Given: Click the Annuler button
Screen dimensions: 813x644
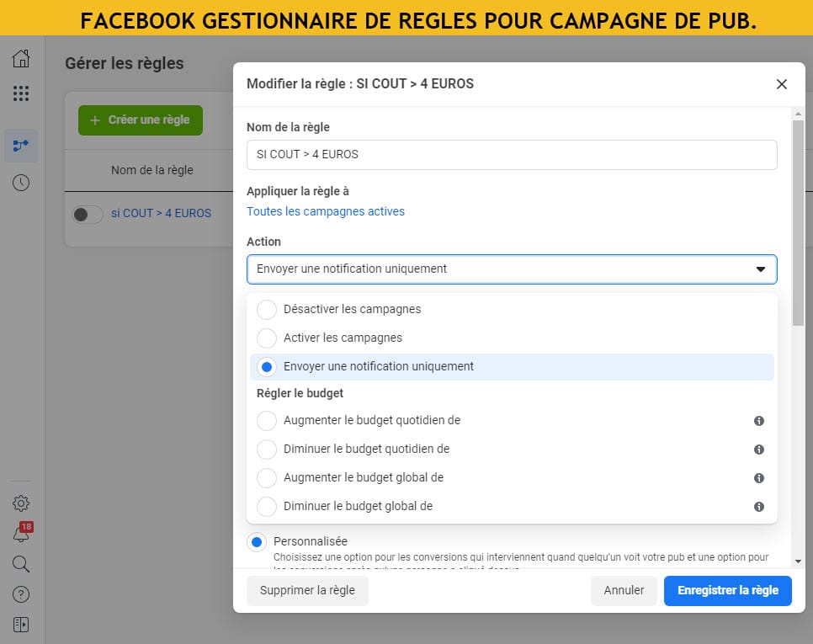Looking at the screenshot, I should click(624, 591).
